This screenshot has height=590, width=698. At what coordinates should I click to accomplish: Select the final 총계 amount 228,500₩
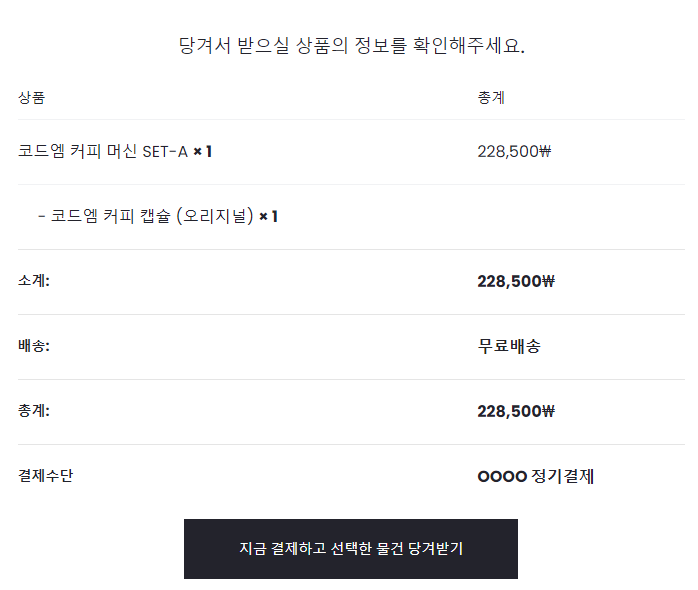click(516, 411)
